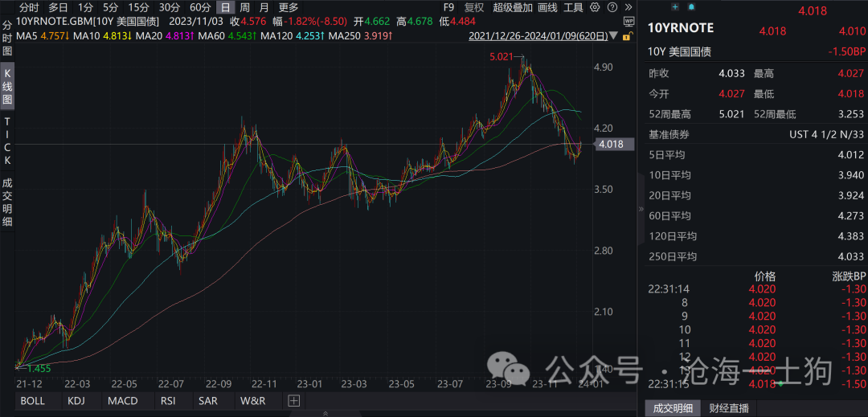
Task: Enable W&R indicator
Action: tap(253, 400)
